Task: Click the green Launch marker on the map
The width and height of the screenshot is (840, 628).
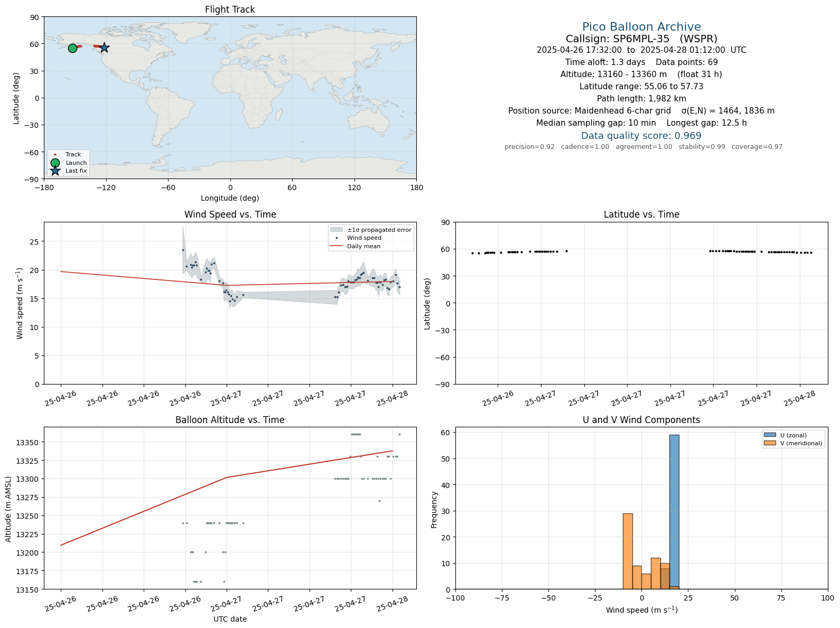Action: pos(72,48)
